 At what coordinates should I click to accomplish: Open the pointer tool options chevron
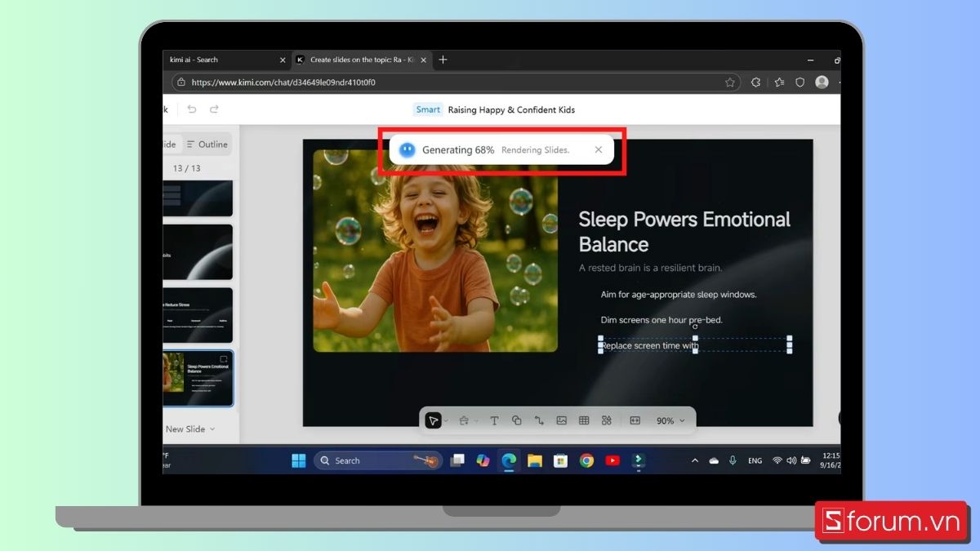pyautogui.click(x=446, y=421)
